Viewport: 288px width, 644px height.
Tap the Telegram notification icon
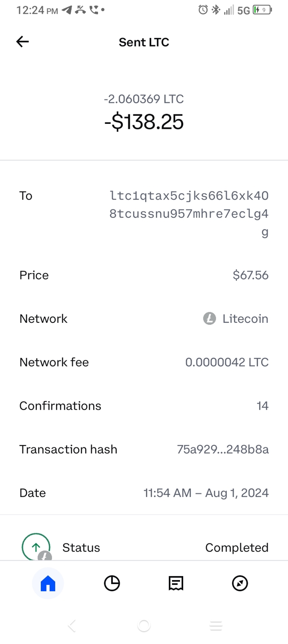[67, 10]
